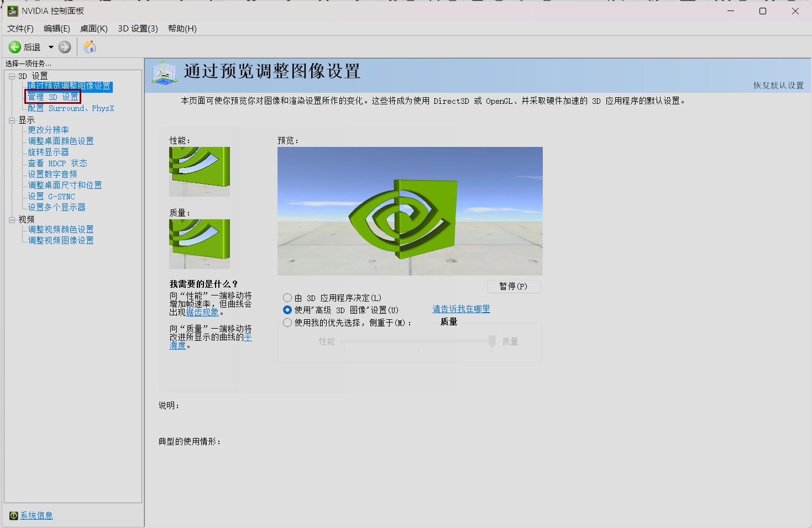Open the 文件(F) menu

20,29
